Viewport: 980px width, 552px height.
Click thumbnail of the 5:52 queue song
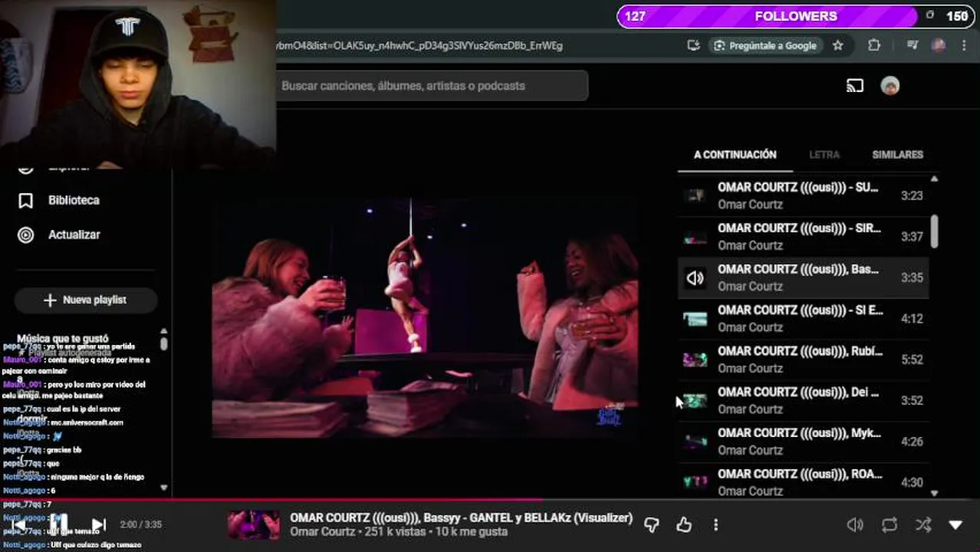(x=695, y=360)
